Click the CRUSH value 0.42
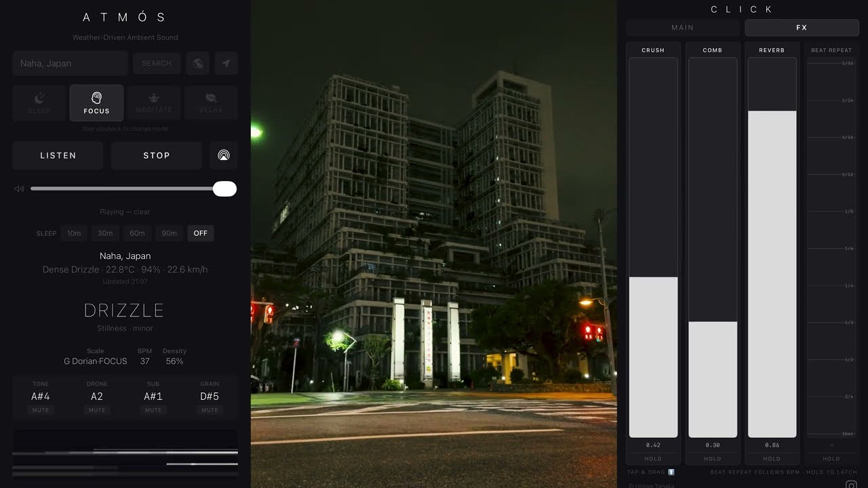The width and height of the screenshot is (868, 488). (653, 445)
